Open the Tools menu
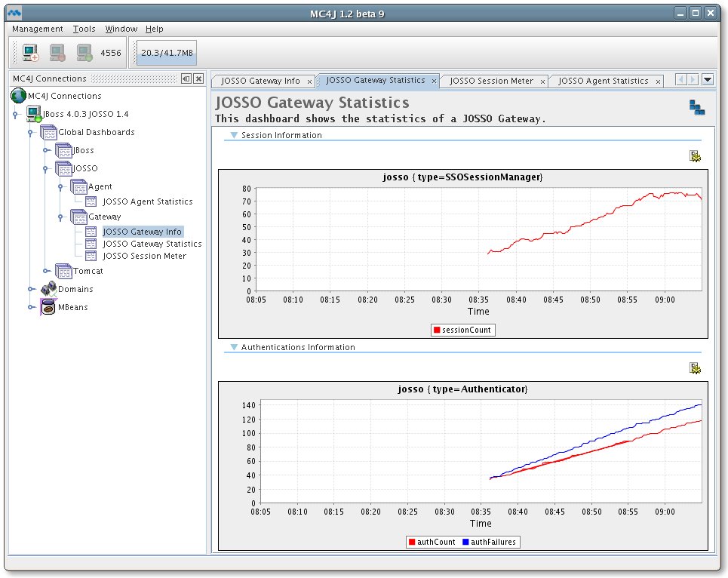728x578 pixels. coord(84,29)
